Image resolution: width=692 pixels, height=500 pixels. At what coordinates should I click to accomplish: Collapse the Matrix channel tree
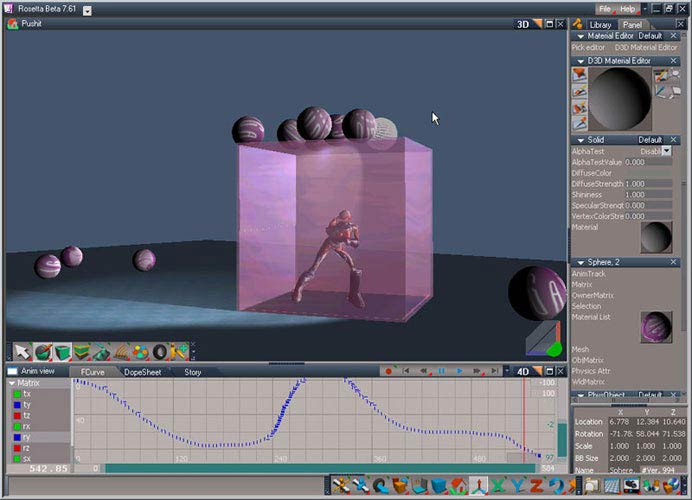coord(11,383)
